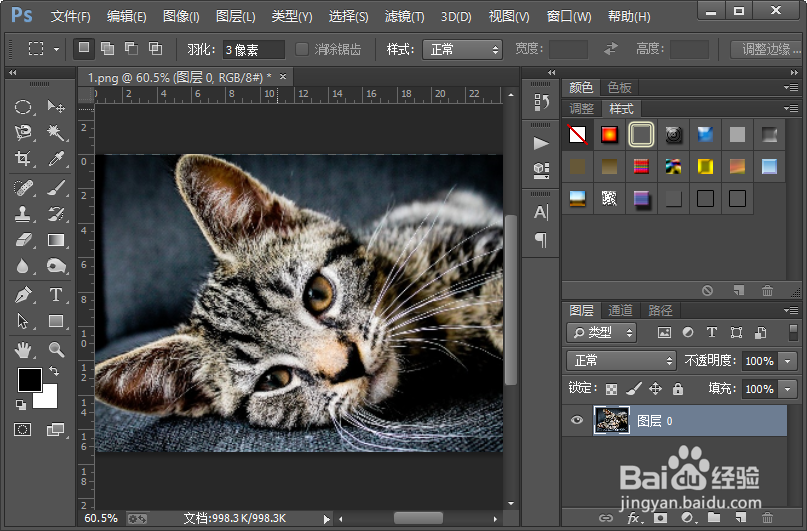Screen dimensions: 807x531
Task: Select the Pen tool
Action: click(23, 295)
